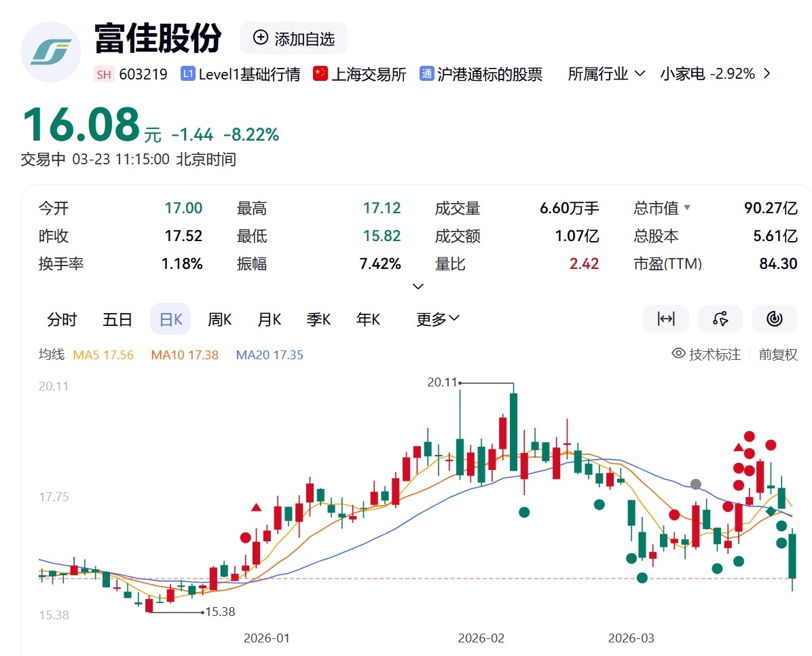Click the Level1 基础行情 L1 badge

coord(188,74)
